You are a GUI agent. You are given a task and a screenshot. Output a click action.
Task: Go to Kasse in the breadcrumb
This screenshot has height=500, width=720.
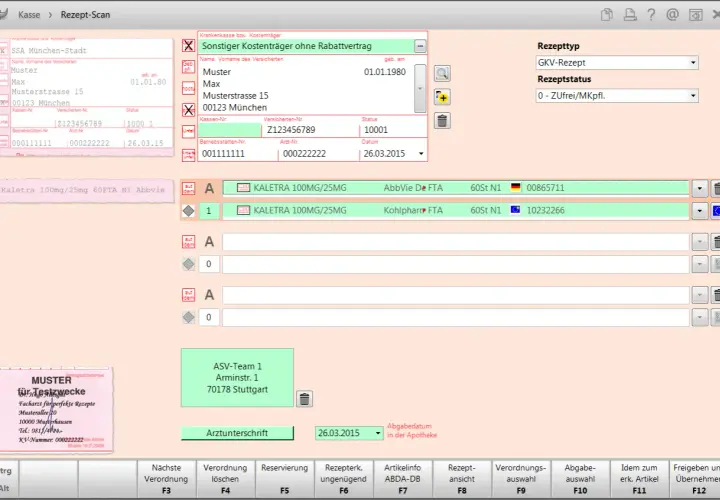click(29, 15)
